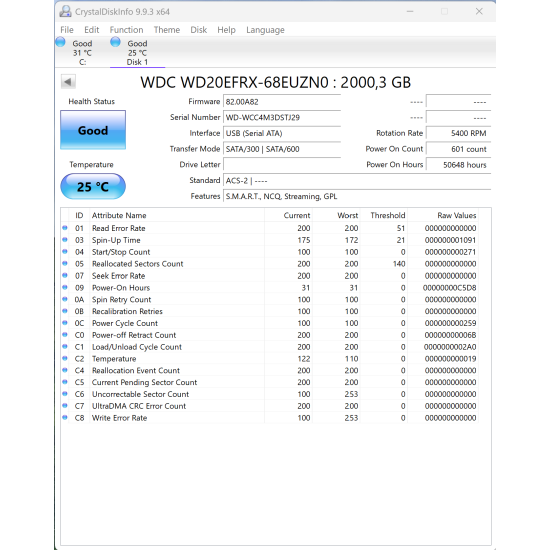This screenshot has height=550, width=550.
Task: Click status dot of Reallocated Sectors Count row
Action: coord(65,263)
